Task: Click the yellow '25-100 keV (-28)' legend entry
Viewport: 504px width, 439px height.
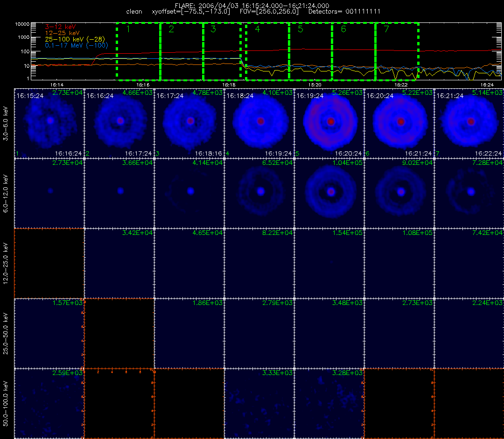Action: (x=75, y=39)
